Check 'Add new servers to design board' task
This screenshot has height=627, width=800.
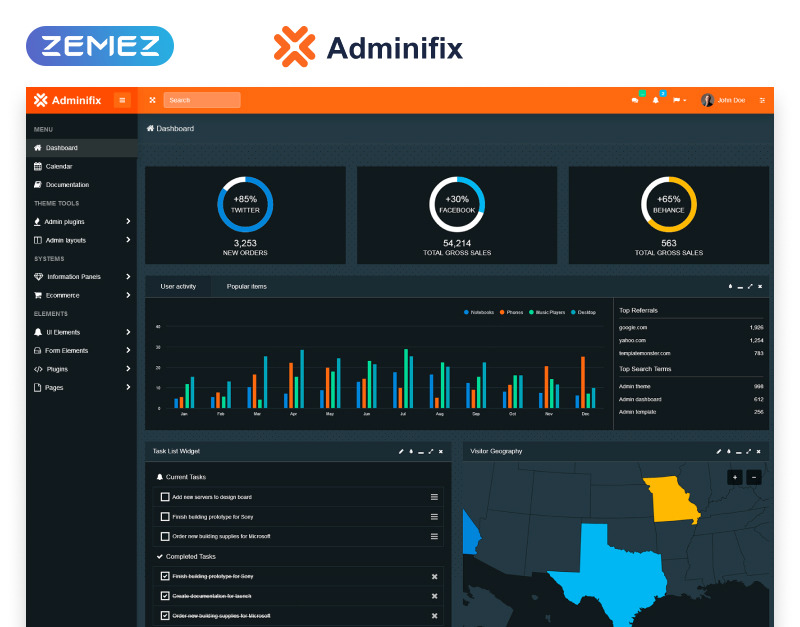coord(165,497)
